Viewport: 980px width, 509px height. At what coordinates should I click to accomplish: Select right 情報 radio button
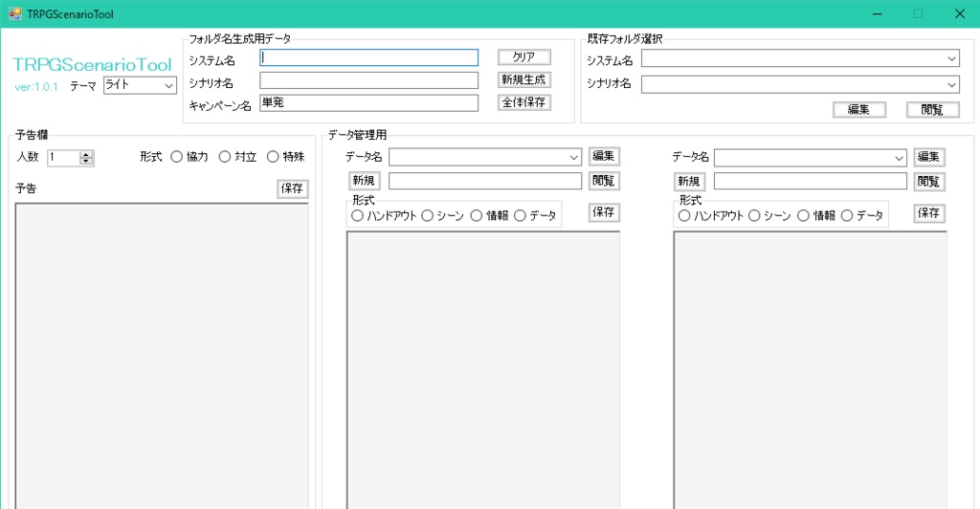[x=816, y=215]
